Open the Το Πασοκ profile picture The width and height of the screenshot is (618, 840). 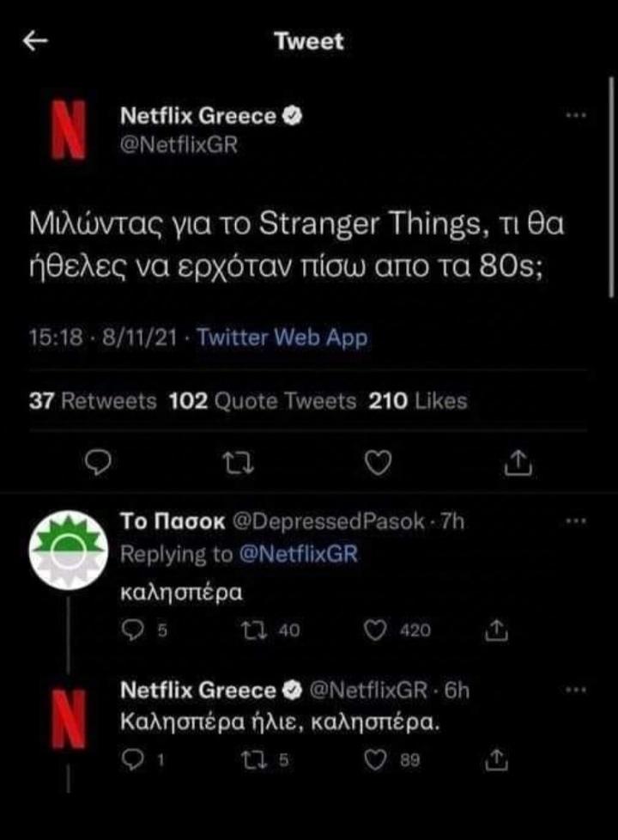coord(68,551)
